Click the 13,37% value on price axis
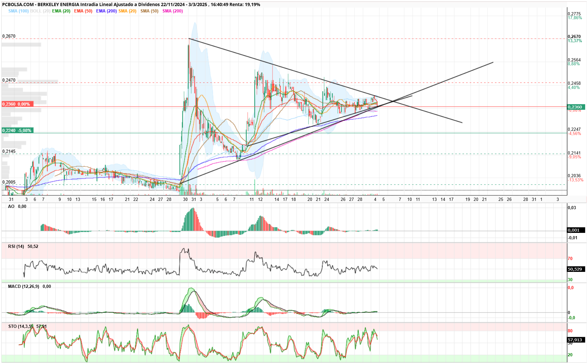Screen dimensions: 588x364 [x=575, y=41]
